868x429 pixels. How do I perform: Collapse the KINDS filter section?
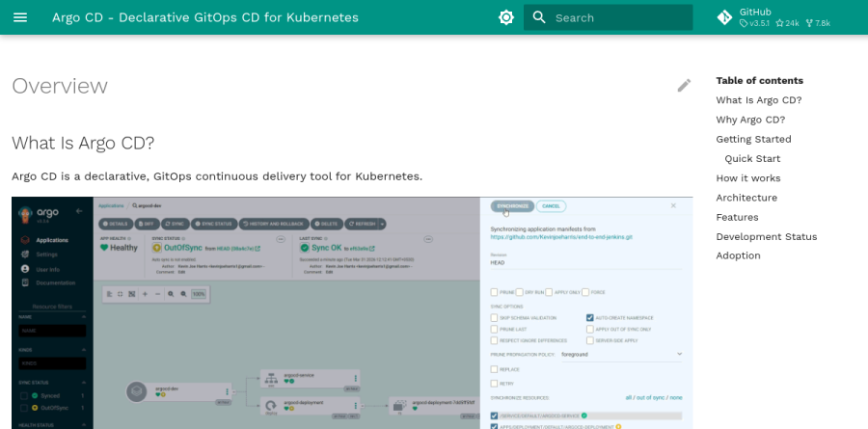tap(84, 350)
